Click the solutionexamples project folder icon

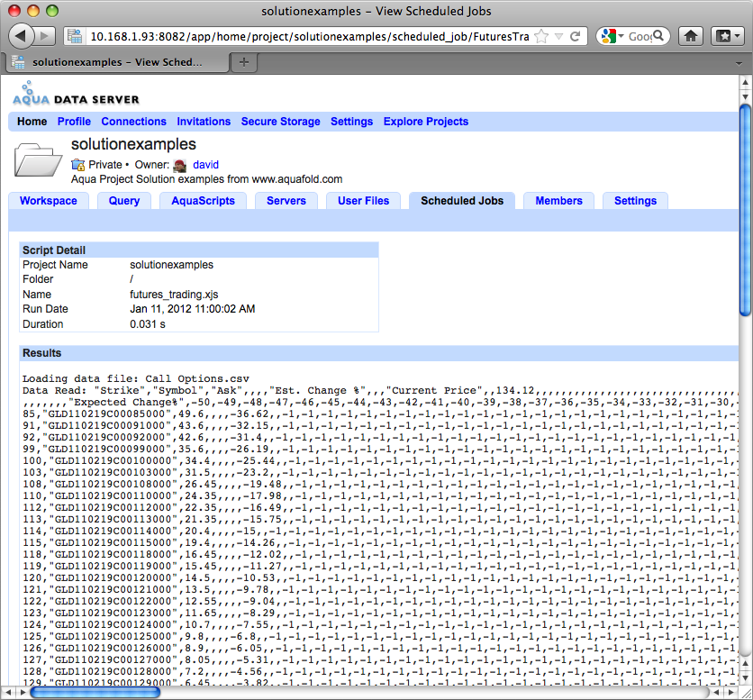(38, 159)
